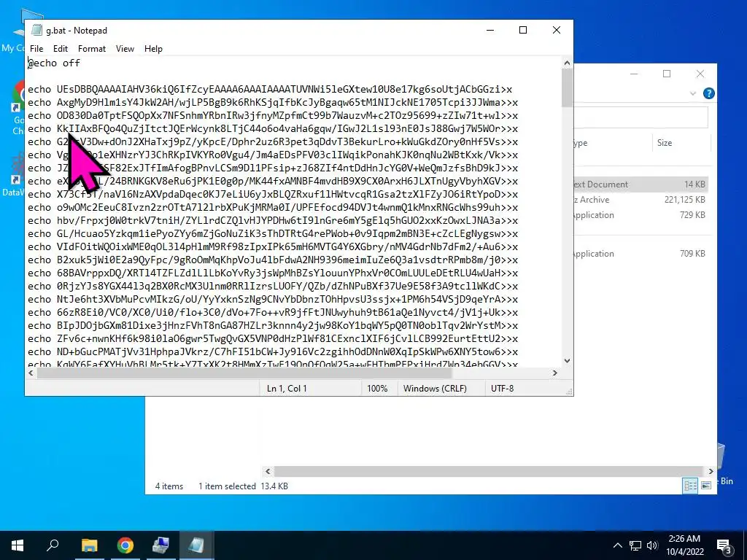
Task: Click the line starting with 'echo B2xuk5jWi0E2'
Action: pyautogui.click(x=273, y=260)
